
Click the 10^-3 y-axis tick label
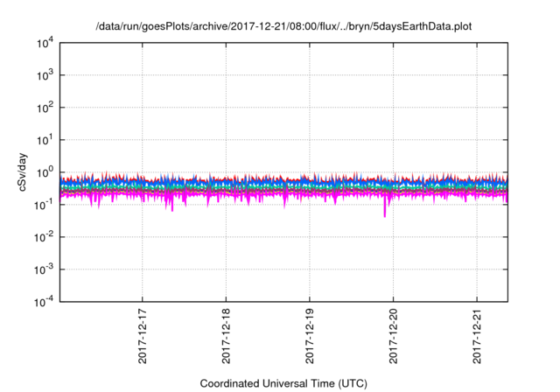click(45, 269)
